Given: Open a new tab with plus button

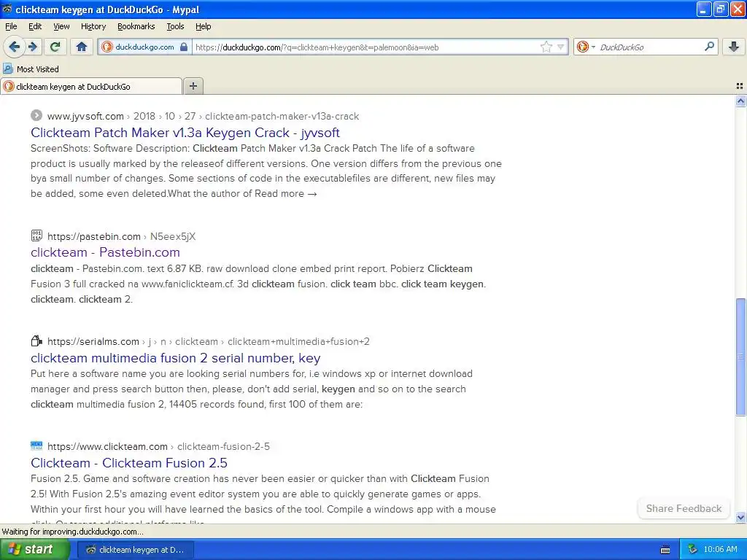Looking at the screenshot, I should point(193,86).
